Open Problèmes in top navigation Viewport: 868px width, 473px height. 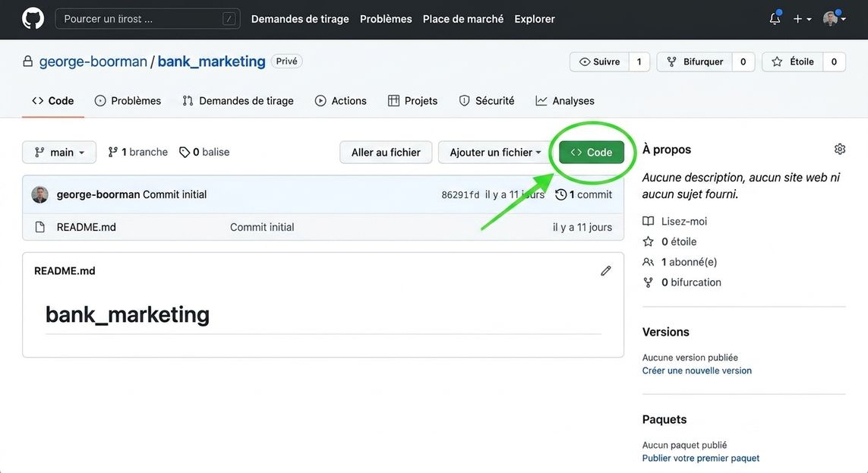[x=386, y=19]
